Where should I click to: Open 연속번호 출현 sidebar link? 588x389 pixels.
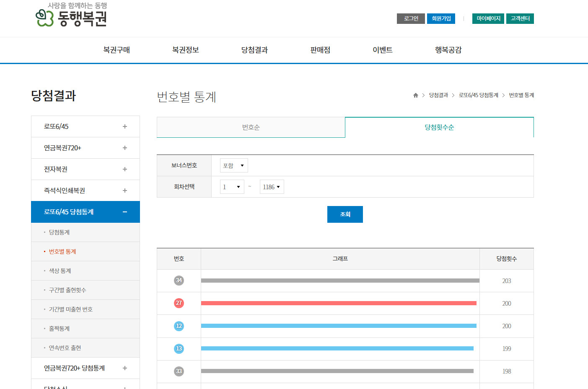point(65,348)
